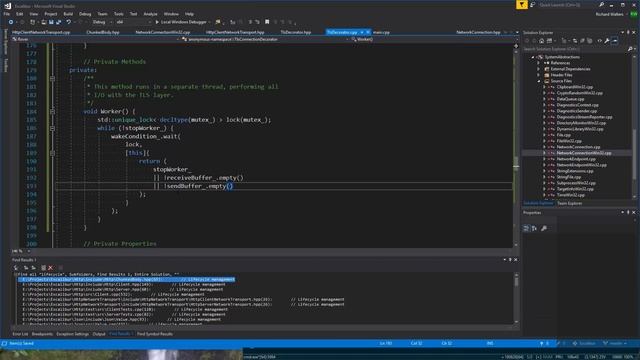Click the Properties panel Categorized icon

click(526, 229)
